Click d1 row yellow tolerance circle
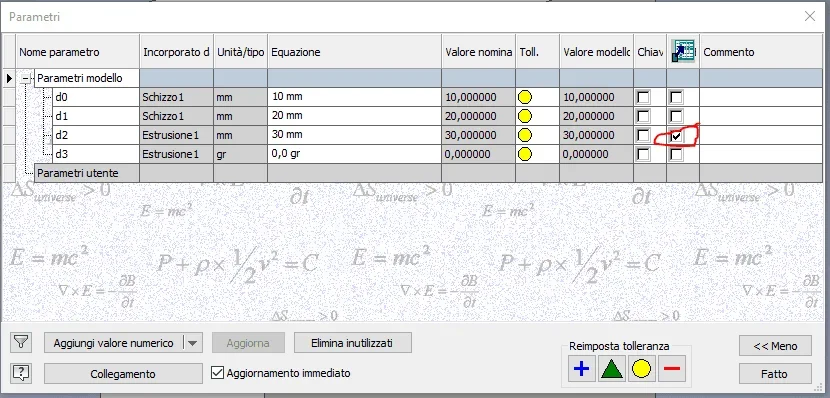This screenshot has width=830, height=398. pos(525,116)
